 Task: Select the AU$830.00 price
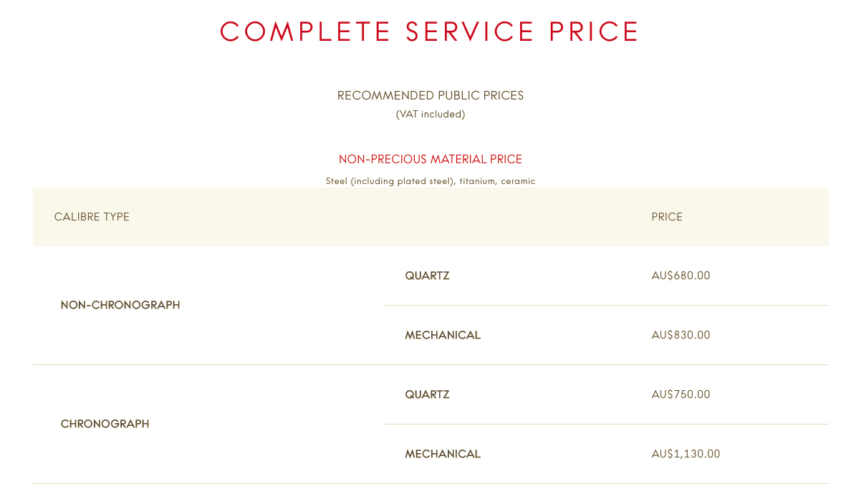coord(681,335)
